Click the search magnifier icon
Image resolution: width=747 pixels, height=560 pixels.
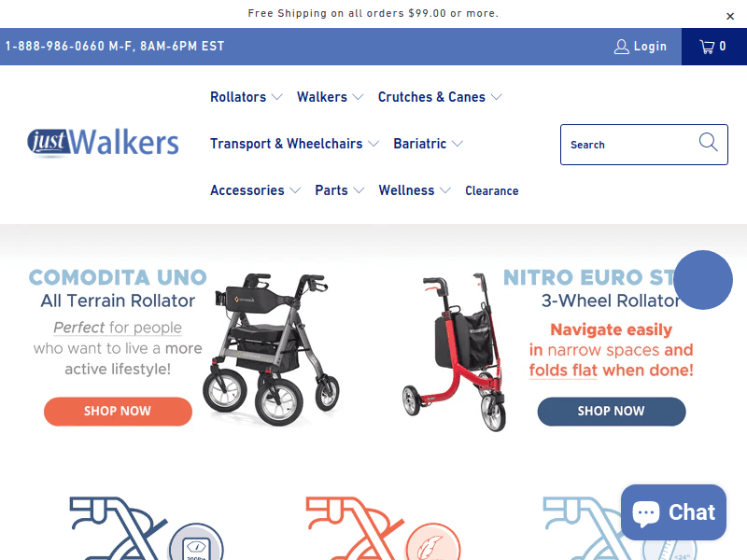click(708, 142)
